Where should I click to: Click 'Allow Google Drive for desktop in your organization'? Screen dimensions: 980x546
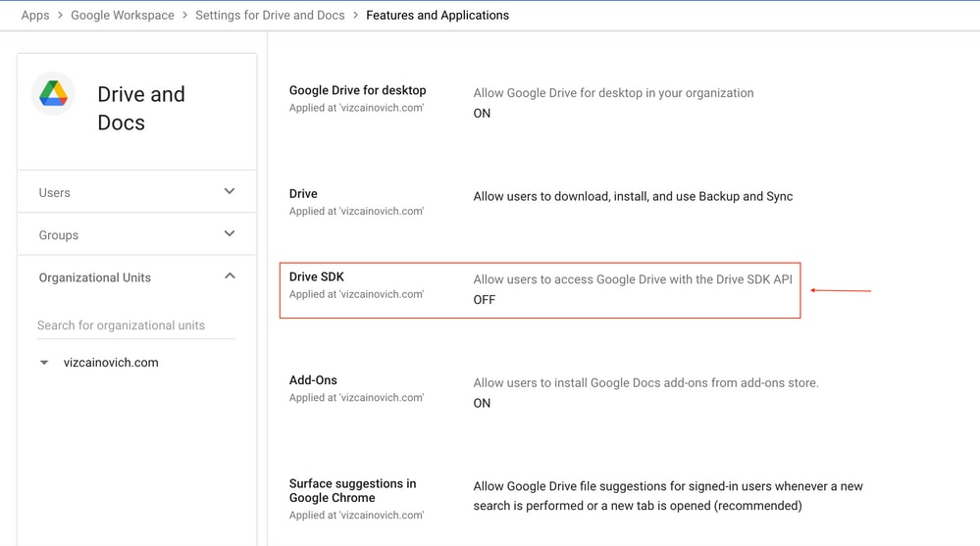pos(613,92)
